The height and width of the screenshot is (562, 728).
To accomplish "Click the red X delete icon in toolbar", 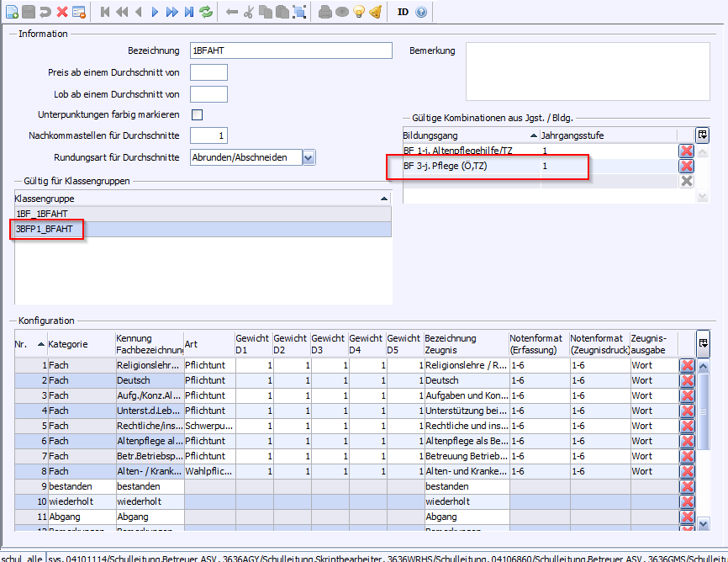I will click(62, 12).
